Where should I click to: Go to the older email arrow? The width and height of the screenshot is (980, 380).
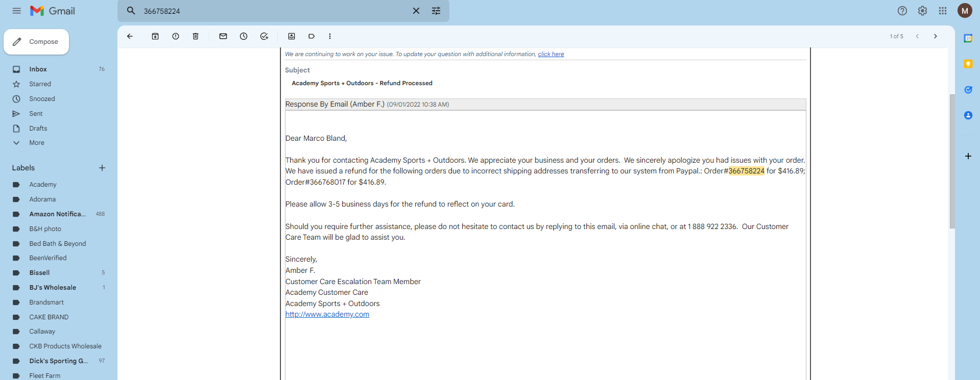click(x=936, y=36)
